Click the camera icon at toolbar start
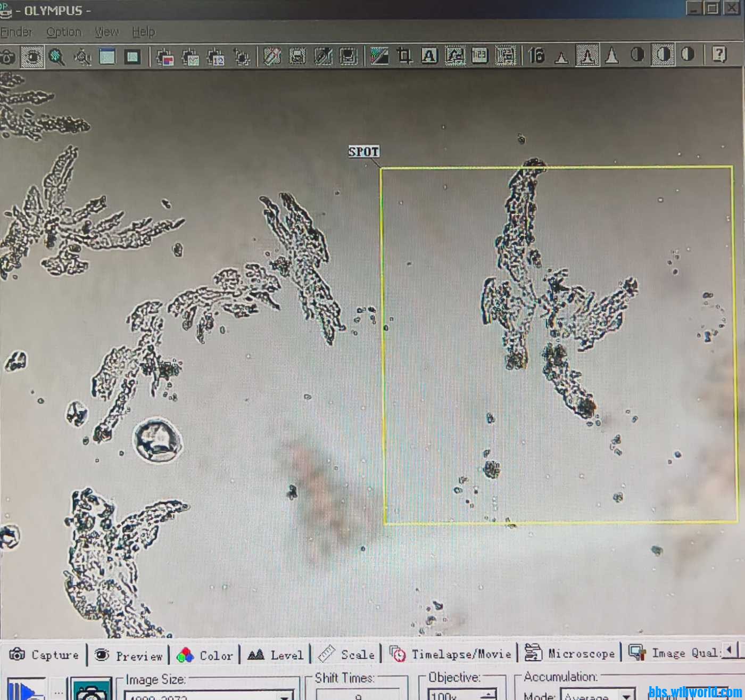 (7, 57)
